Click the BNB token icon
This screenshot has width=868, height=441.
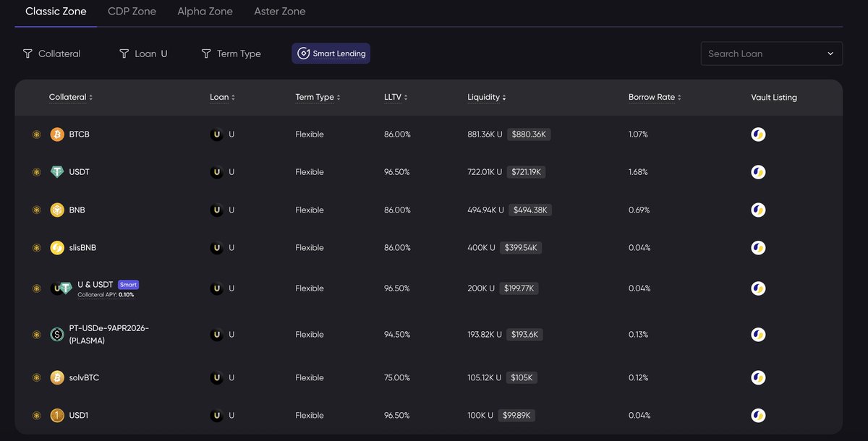pyautogui.click(x=57, y=210)
